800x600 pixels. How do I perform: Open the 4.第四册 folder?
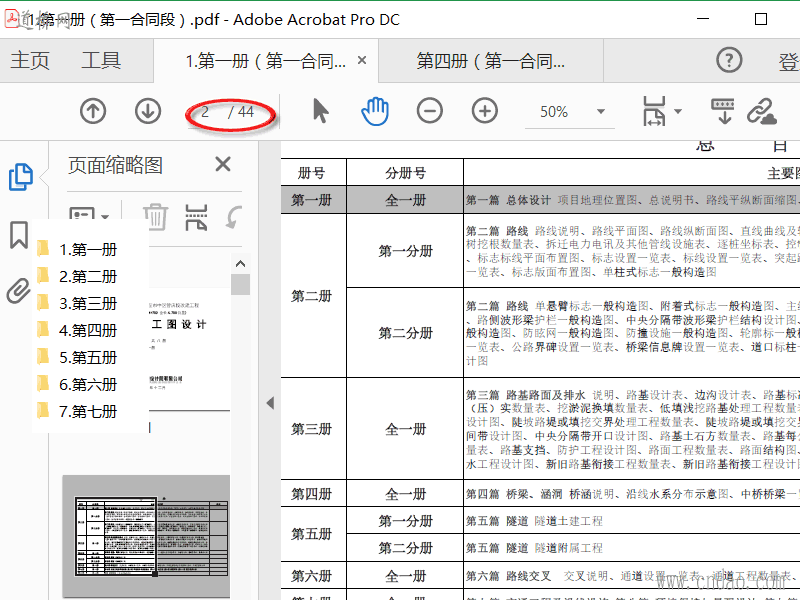77,331
